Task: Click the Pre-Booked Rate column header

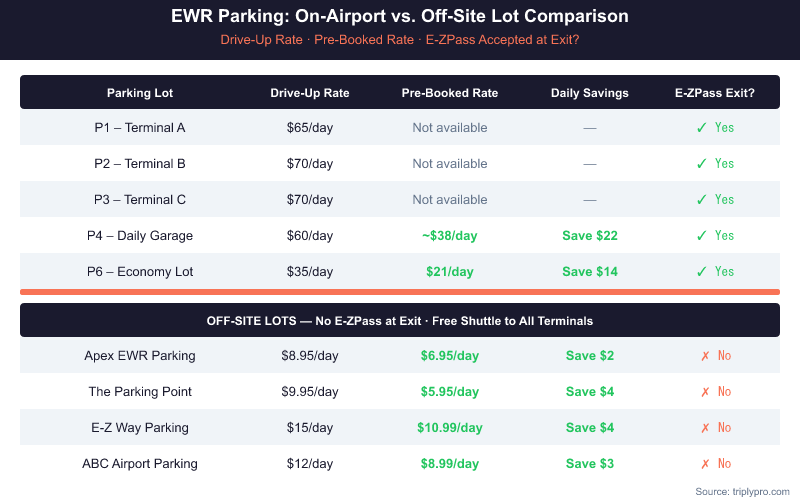Action: [x=450, y=93]
